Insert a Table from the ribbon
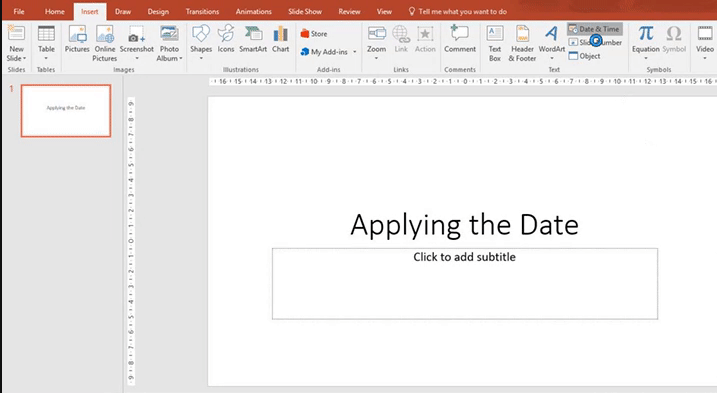 [x=46, y=43]
